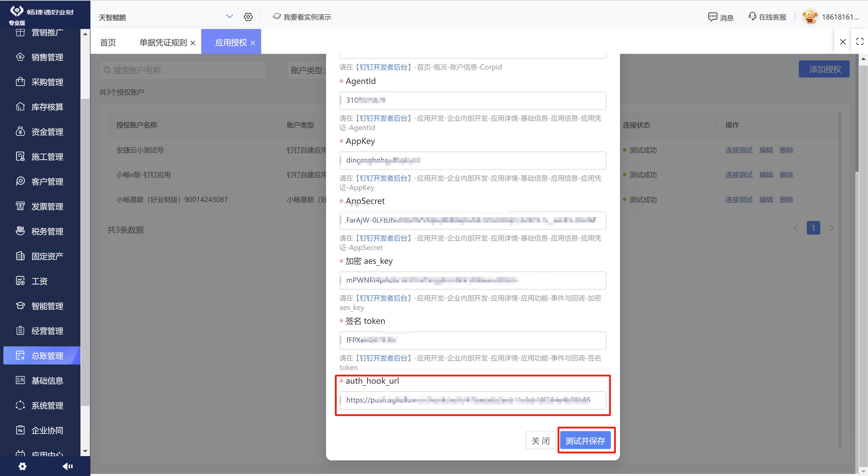Focus the AgentId input field
Viewport: 868px width, 476px height.
[473, 100]
